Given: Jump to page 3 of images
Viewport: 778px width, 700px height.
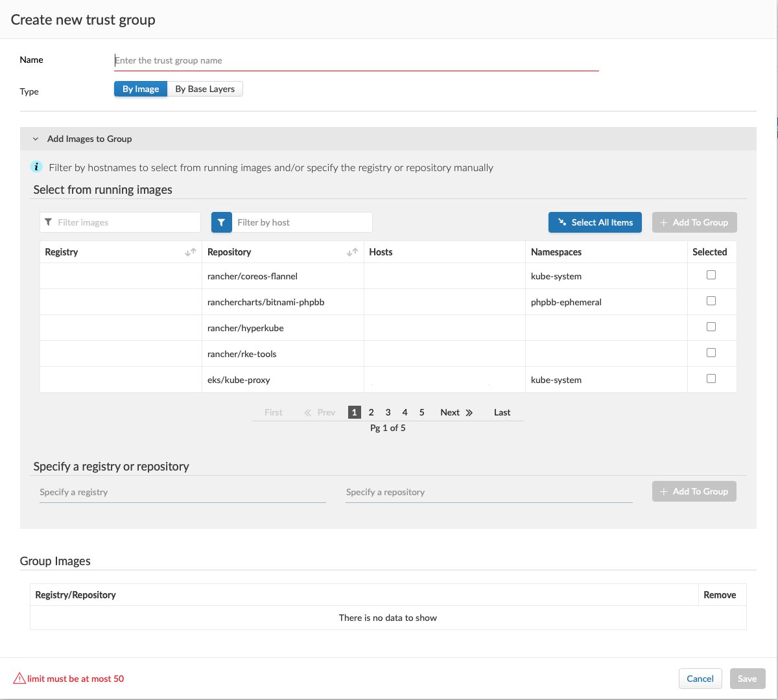Looking at the screenshot, I should click(388, 412).
